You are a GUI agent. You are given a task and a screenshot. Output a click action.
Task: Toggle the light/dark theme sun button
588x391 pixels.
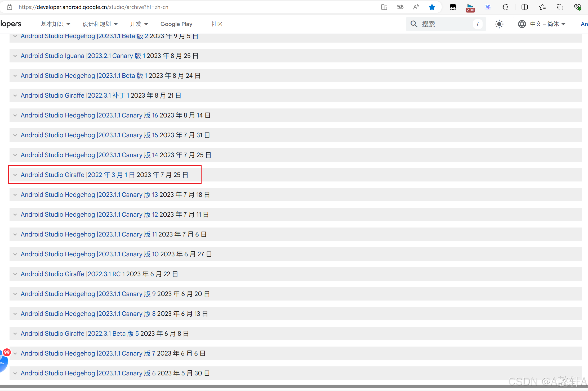pos(499,24)
